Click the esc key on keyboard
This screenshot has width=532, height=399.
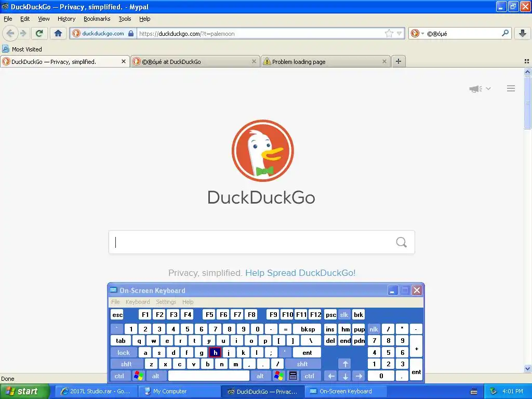point(117,314)
